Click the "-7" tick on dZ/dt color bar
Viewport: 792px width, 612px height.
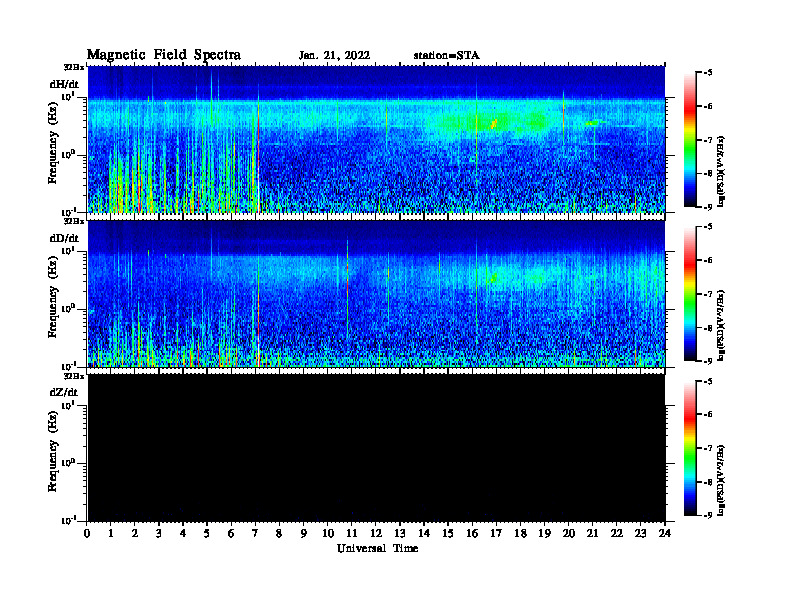[x=708, y=448]
